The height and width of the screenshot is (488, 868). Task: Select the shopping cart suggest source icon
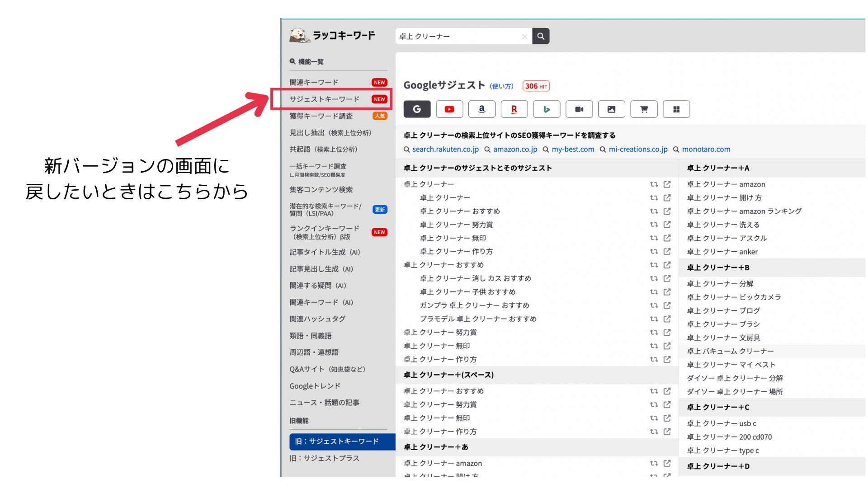click(644, 109)
